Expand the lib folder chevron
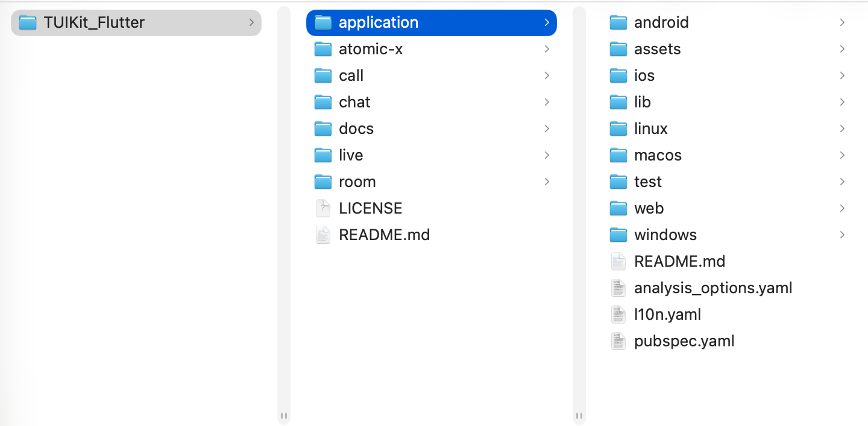The height and width of the screenshot is (426, 868). (x=842, y=103)
